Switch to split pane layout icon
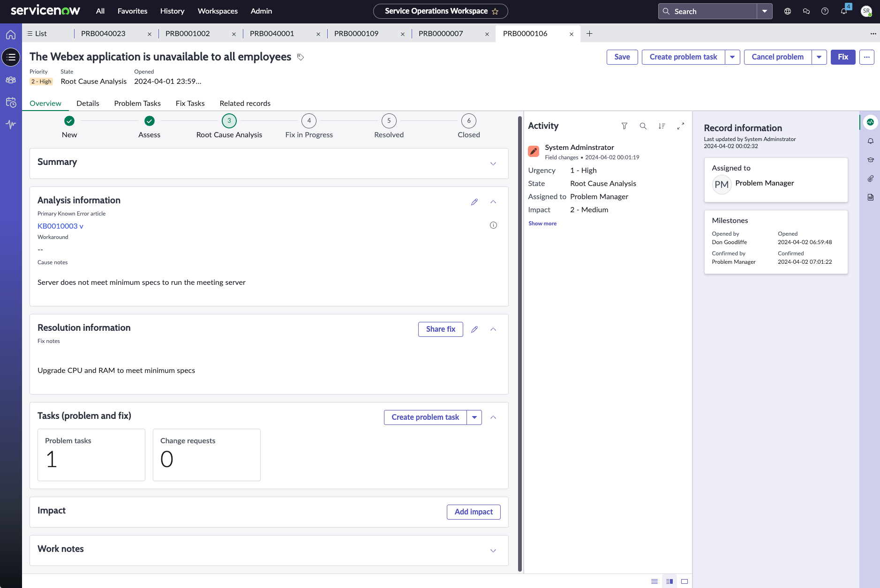 (669, 581)
